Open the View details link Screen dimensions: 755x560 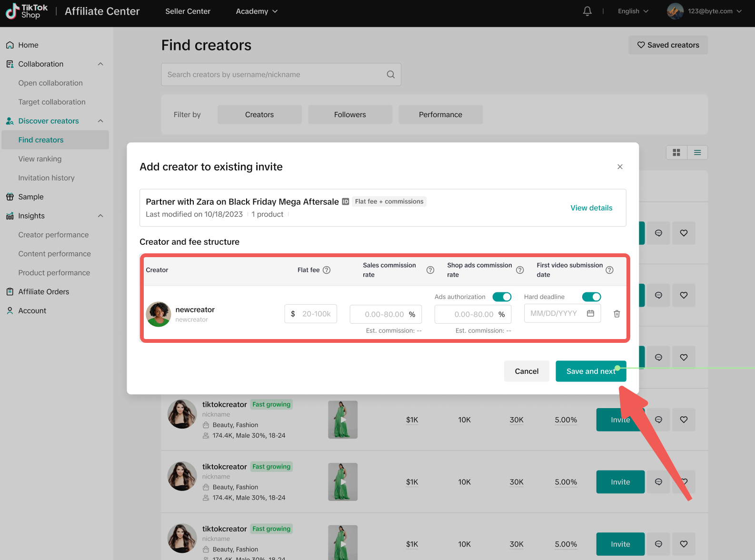click(x=591, y=208)
